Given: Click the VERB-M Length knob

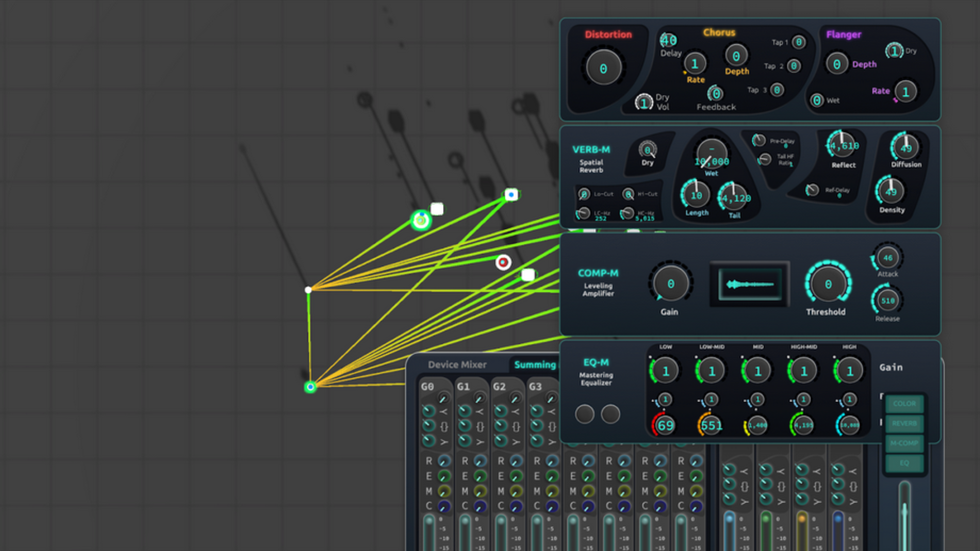Looking at the screenshot, I should point(696,194).
